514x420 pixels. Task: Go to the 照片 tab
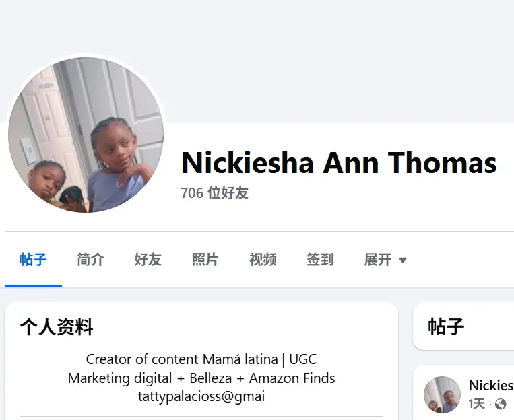[205, 260]
